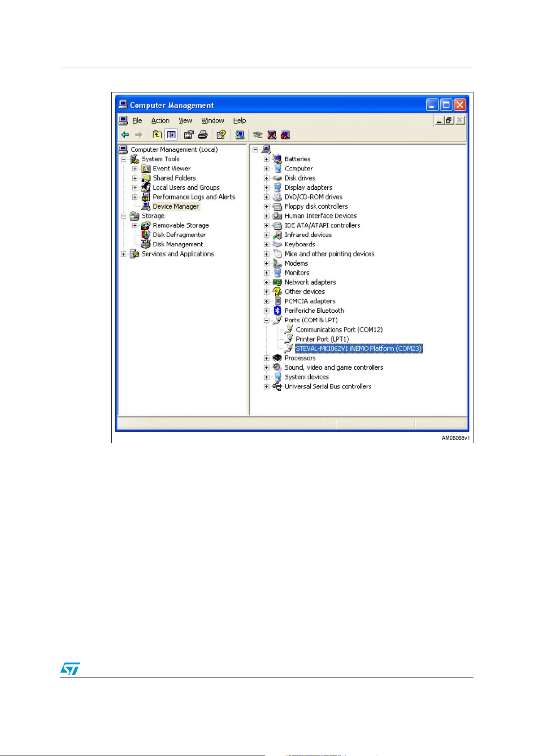534x756 pixels.
Task: Expand the Display adapters category
Action: click(266, 188)
